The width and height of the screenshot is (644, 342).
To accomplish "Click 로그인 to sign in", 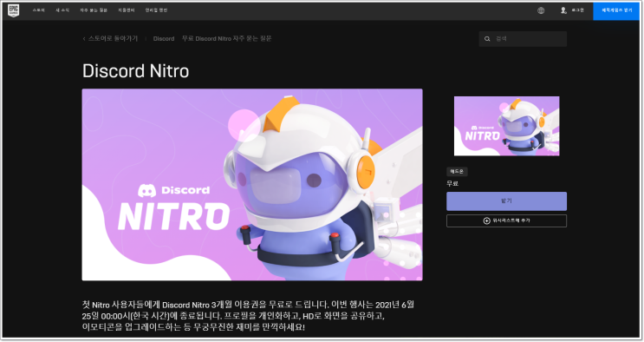I will coord(572,10).
